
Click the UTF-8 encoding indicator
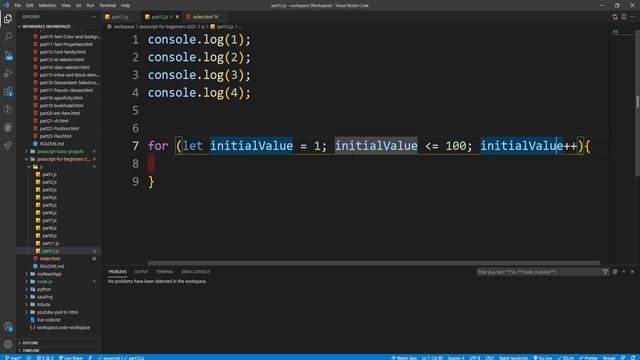click(x=475, y=358)
